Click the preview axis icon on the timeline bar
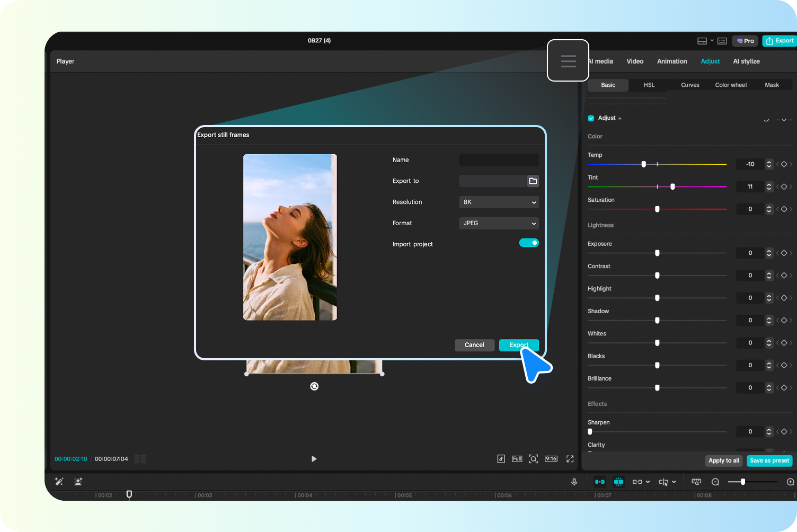This screenshot has width=797, height=532. pyautogui.click(x=696, y=482)
